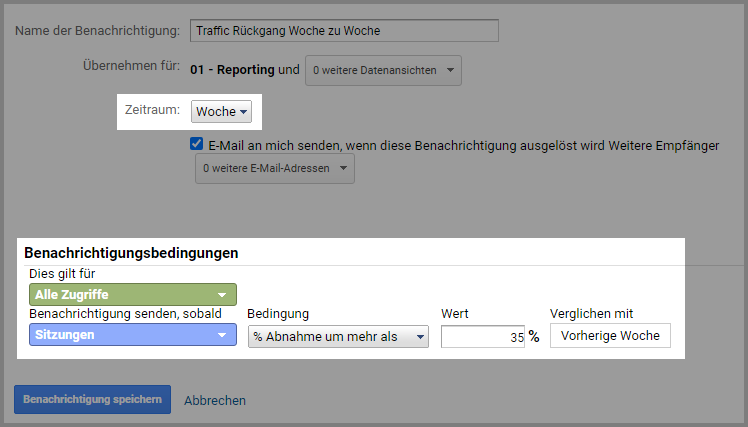Open the '0 weitere Datenansichten' dropdown
Image resolution: width=748 pixels, height=427 pixels.
pyautogui.click(x=383, y=70)
